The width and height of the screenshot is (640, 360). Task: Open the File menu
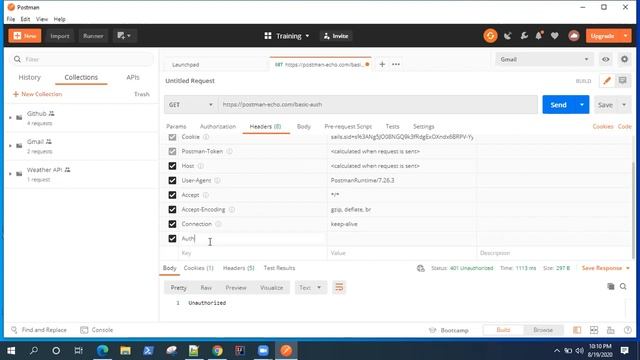11,19
